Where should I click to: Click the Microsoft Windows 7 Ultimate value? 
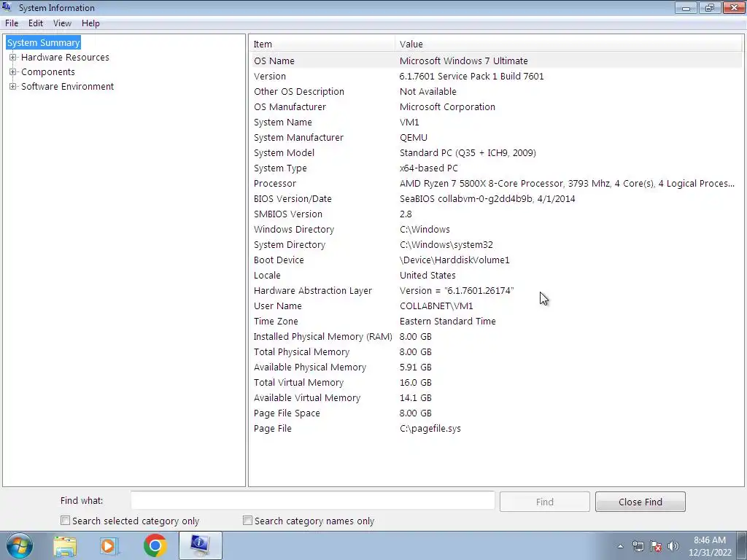463,61
